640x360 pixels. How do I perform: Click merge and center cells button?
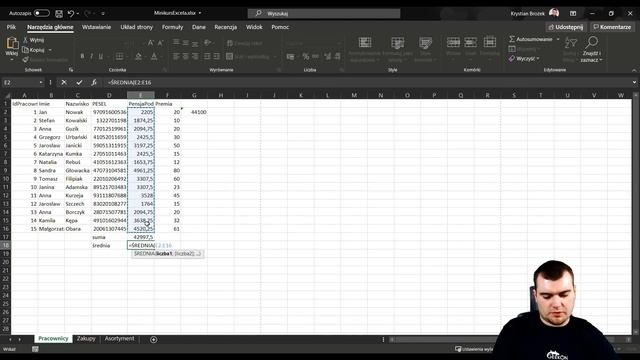pos(247,56)
